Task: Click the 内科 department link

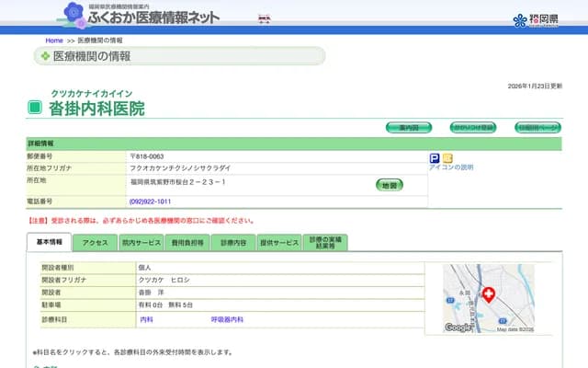Action: tap(146, 319)
